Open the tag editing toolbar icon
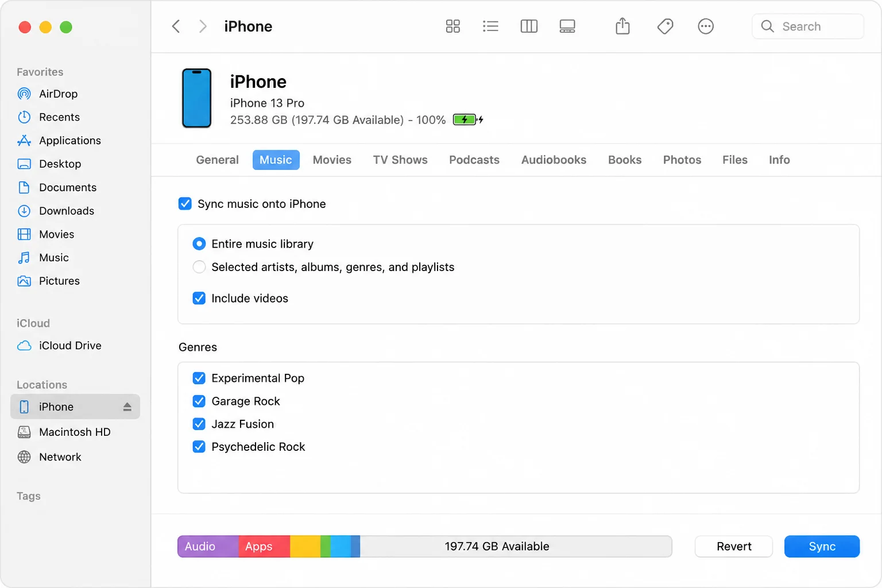Viewport: 882px width, 588px height. pyautogui.click(x=665, y=26)
